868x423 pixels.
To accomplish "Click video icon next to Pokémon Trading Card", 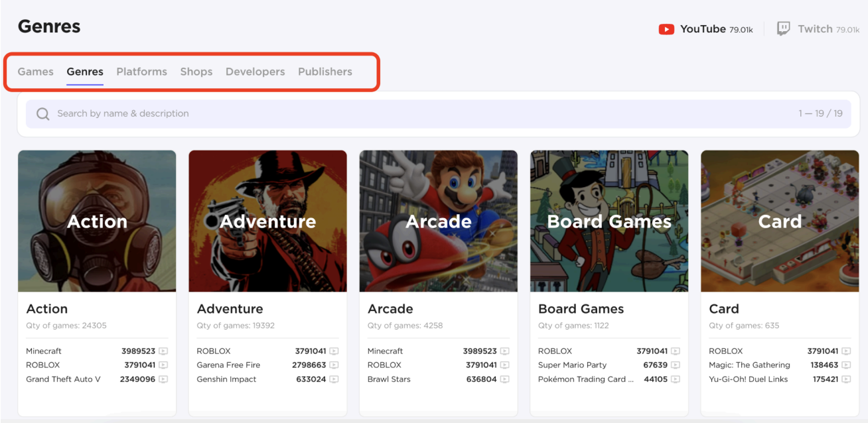I will coord(676,379).
